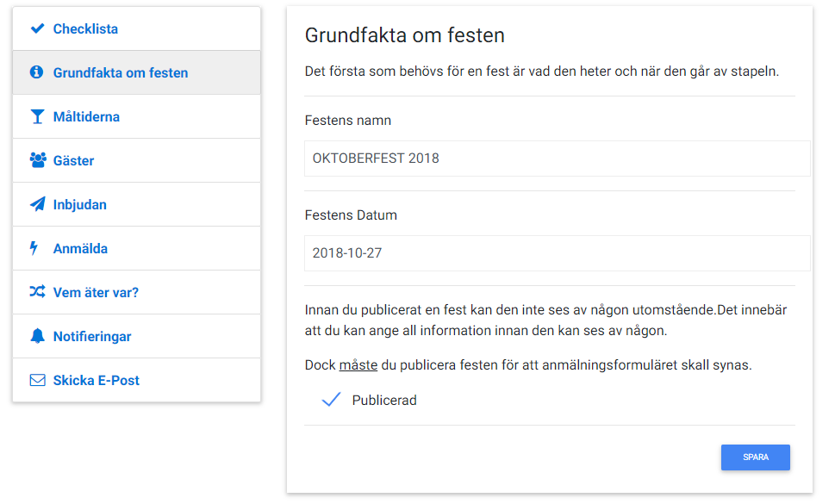
Task: Click the paper plane Inbjudan icon
Action: point(37,204)
